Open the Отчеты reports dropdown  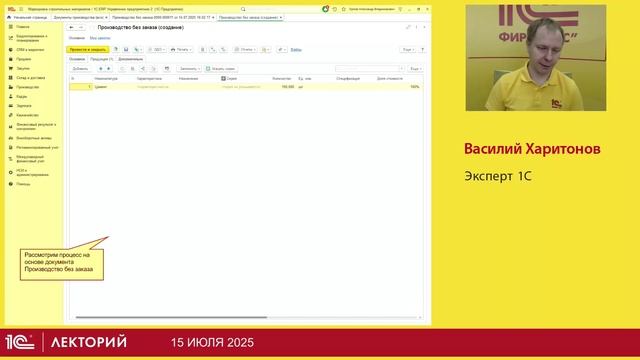coord(244,49)
